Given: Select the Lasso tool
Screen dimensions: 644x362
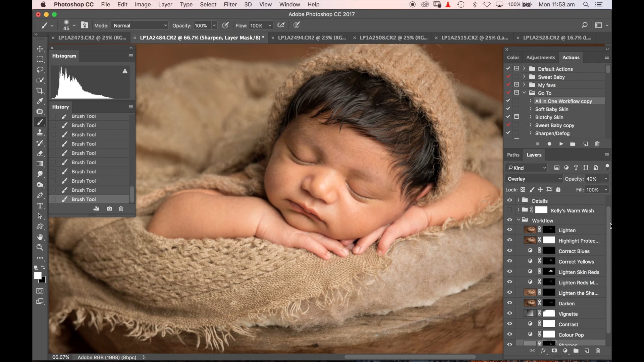Looking at the screenshot, I should point(40,70).
